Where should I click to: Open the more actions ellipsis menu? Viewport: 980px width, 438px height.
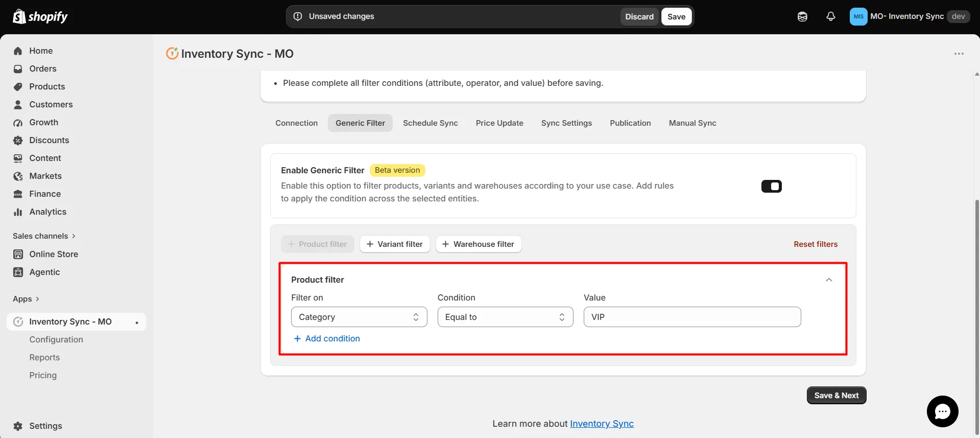959,54
